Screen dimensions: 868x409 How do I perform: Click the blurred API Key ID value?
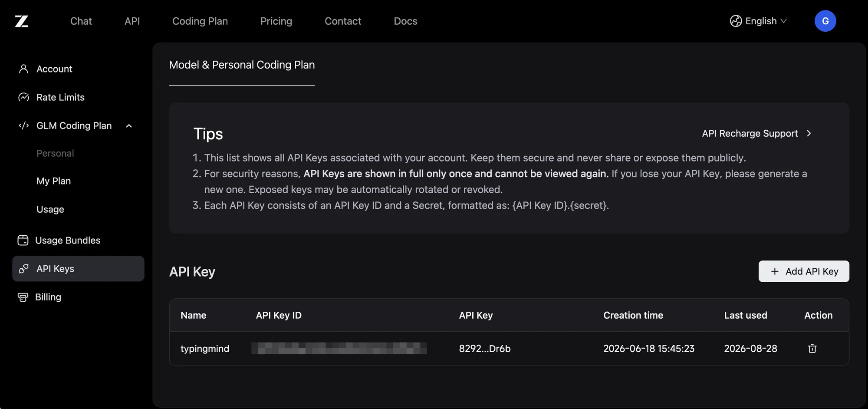[339, 348]
